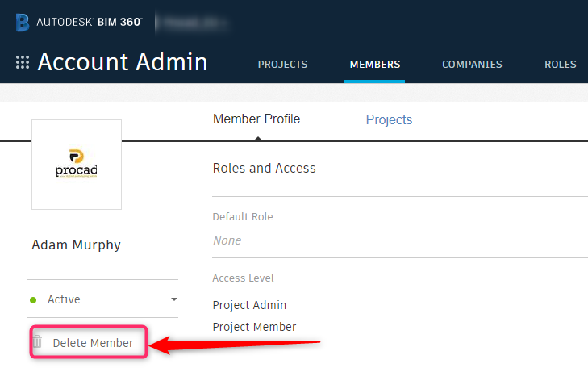Select the Project Admin access level
The width and height of the screenshot is (588, 368).
coord(249,305)
